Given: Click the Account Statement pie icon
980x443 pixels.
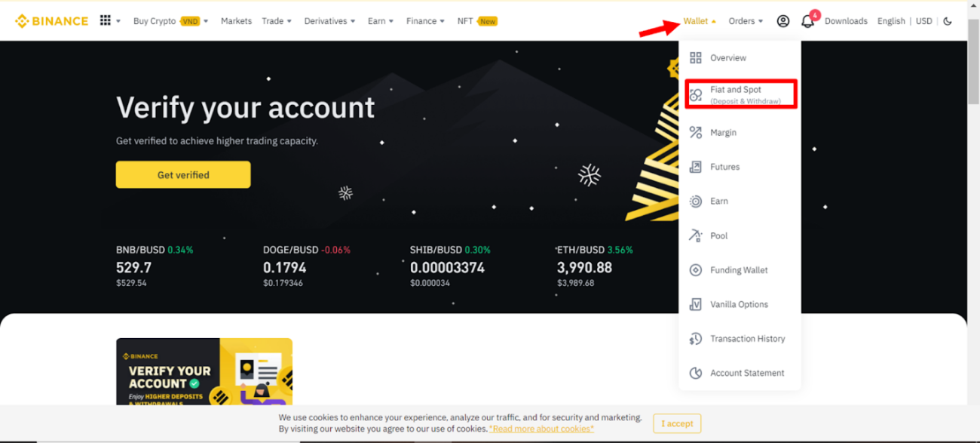Looking at the screenshot, I should [695, 374].
